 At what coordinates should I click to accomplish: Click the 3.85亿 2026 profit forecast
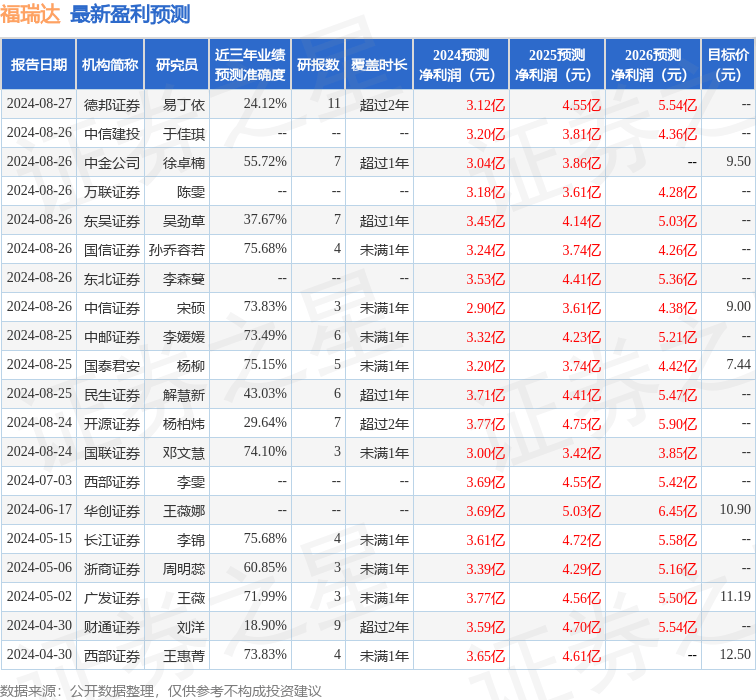pyautogui.click(x=677, y=453)
